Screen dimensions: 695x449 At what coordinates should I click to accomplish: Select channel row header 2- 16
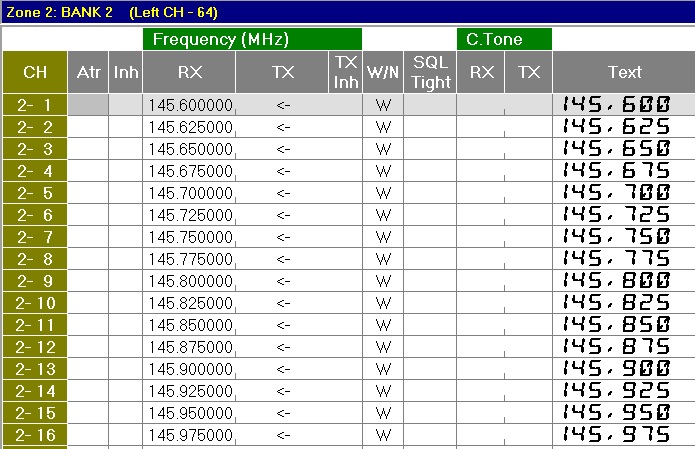tap(35, 435)
